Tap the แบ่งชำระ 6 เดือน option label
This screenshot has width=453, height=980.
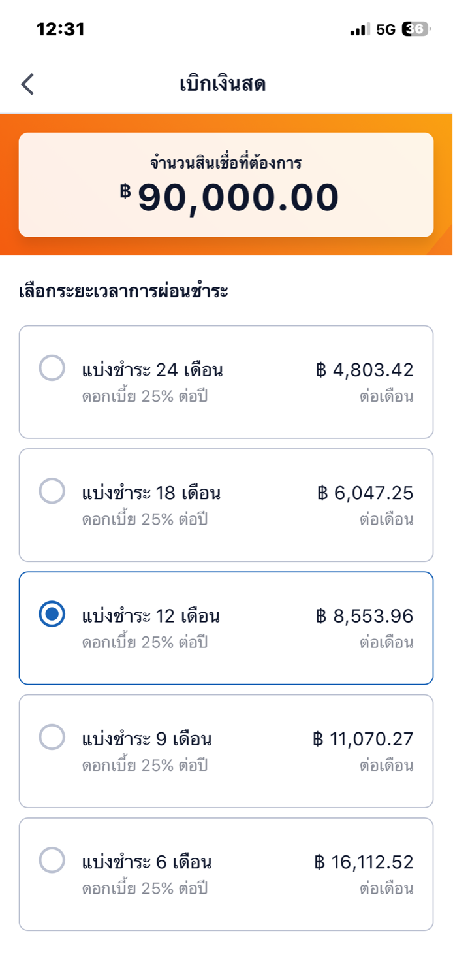[x=147, y=862]
